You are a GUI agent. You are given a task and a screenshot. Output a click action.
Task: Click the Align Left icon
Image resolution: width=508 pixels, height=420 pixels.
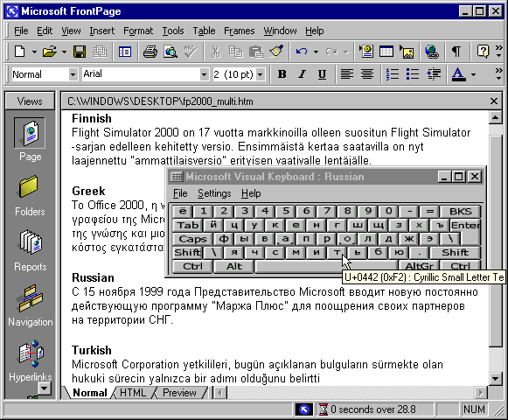[346, 74]
